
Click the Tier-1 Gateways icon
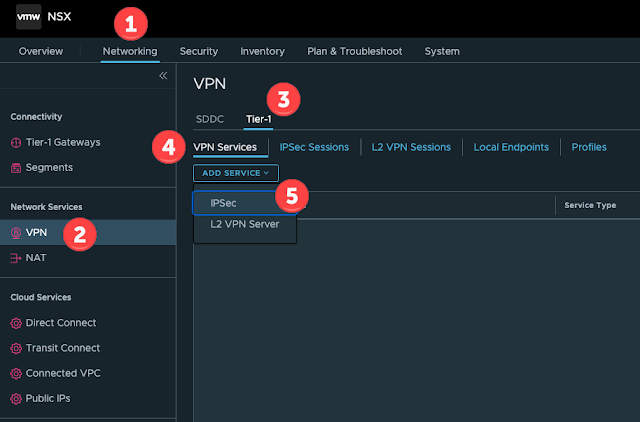click(16, 142)
